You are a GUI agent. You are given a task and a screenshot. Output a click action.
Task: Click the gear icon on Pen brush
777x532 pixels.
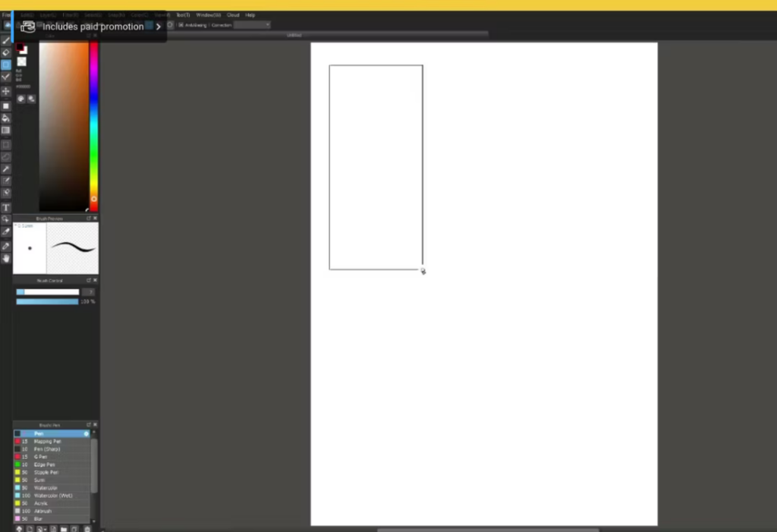click(x=87, y=433)
